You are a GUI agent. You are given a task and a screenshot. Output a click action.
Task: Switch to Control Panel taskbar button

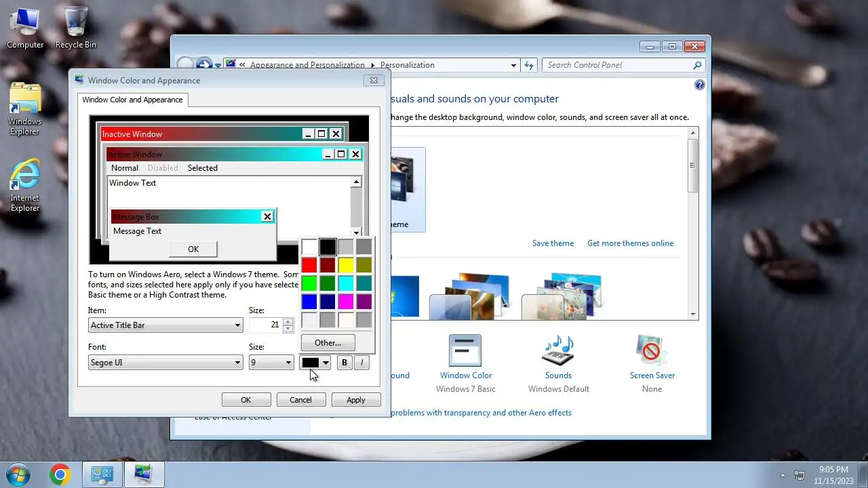pyautogui.click(x=101, y=474)
